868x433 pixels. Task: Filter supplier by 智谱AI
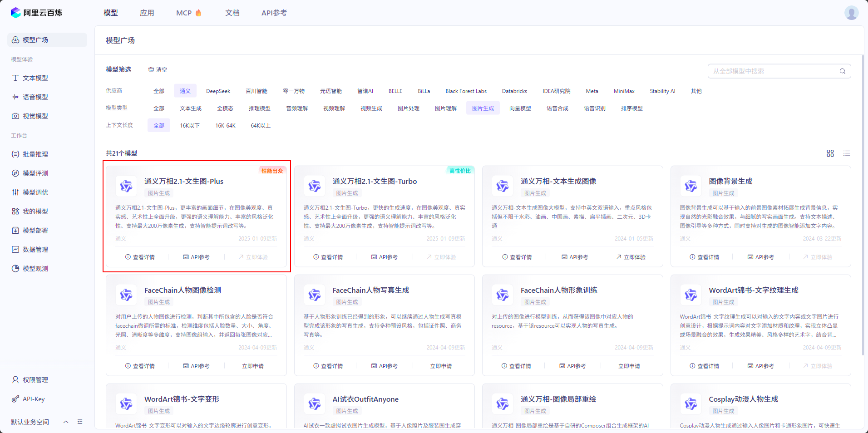tap(365, 91)
